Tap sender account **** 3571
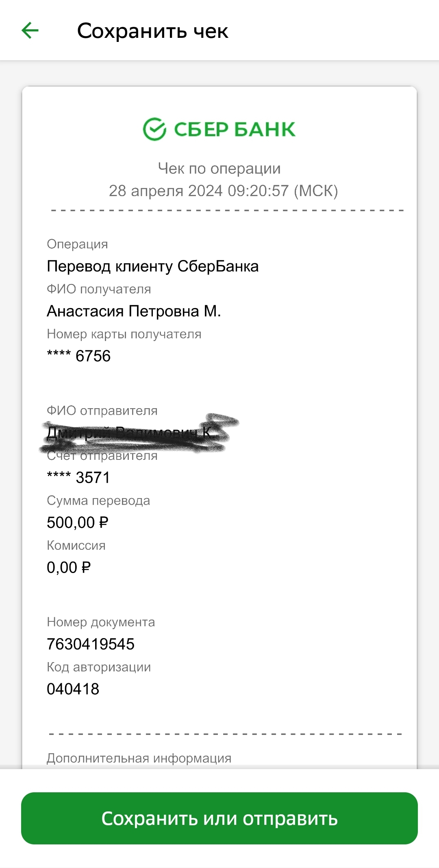The image size is (439, 868). coord(78,478)
